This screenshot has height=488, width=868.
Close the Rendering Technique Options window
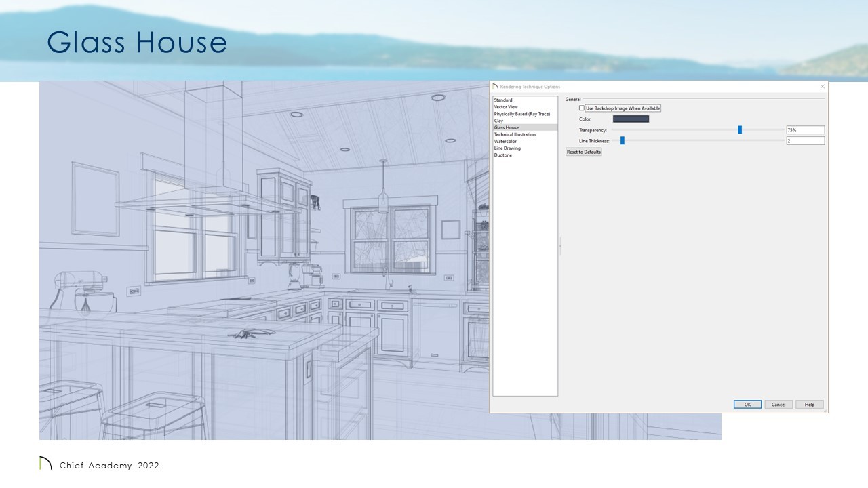pos(823,87)
